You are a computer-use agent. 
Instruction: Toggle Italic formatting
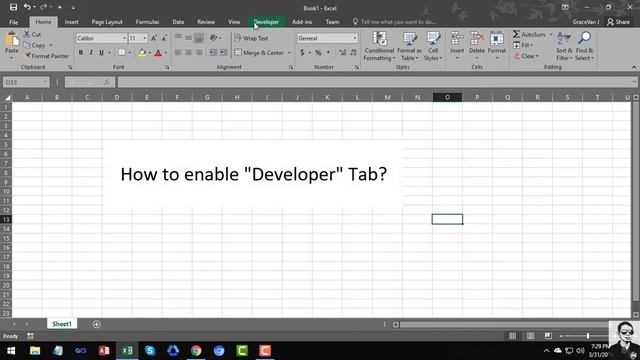point(91,53)
